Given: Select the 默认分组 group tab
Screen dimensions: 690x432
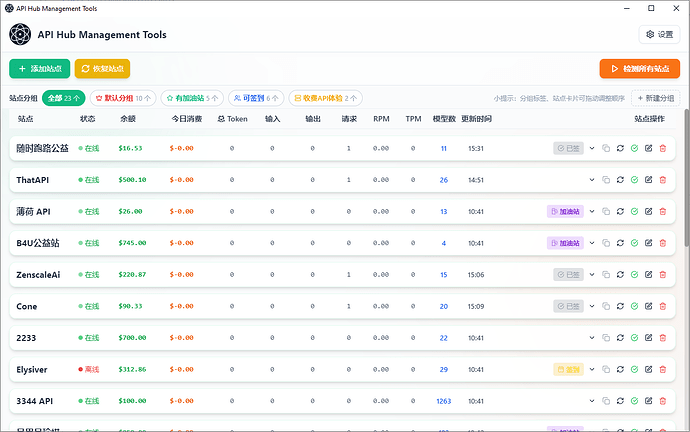Looking at the screenshot, I should tap(123, 98).
